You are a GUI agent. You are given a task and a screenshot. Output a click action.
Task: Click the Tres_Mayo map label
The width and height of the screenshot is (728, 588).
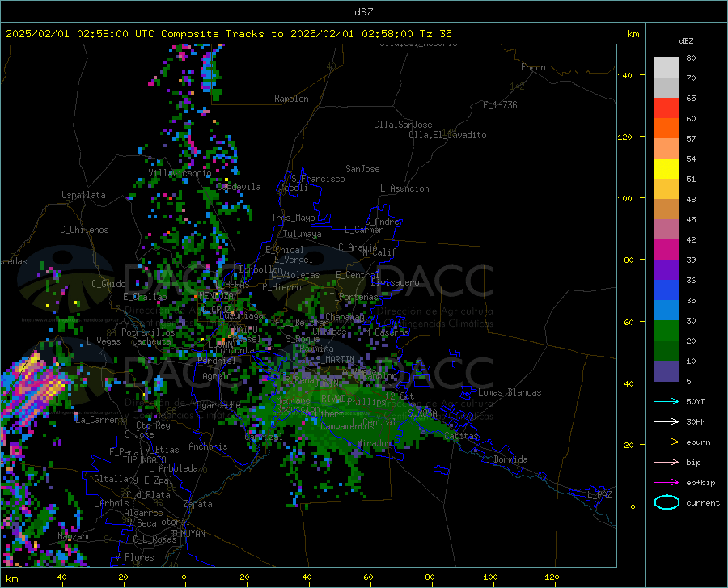coord(293,218)
